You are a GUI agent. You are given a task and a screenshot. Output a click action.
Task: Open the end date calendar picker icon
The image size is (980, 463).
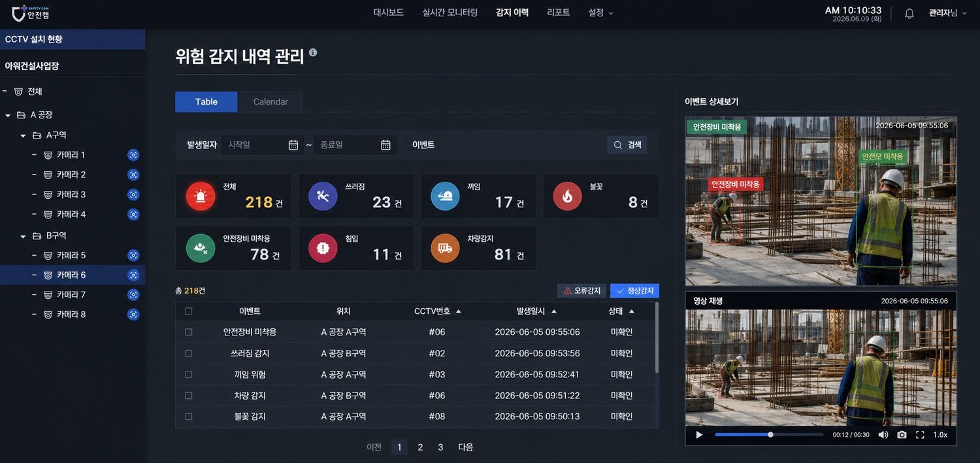pos(385,145)
